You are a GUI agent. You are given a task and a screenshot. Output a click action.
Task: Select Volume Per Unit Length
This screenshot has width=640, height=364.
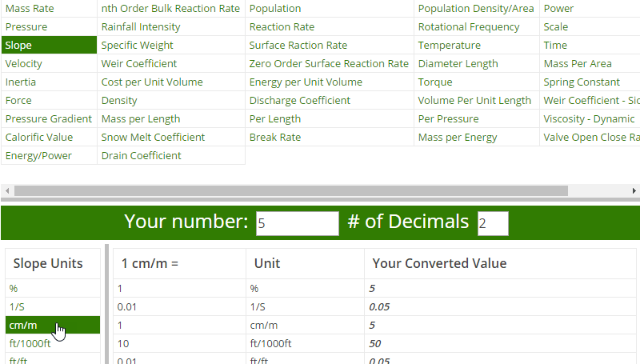pyautogui.click(x=474, y=100)
